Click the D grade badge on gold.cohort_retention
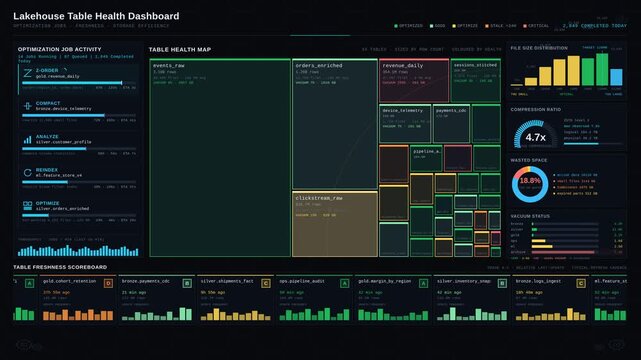Viewport: 641px width, 360px height. pos(108,283)
